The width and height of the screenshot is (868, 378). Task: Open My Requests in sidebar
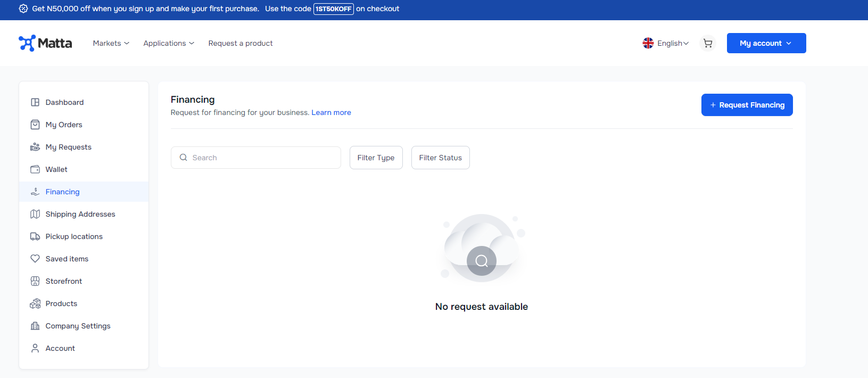tap(84, 147)
